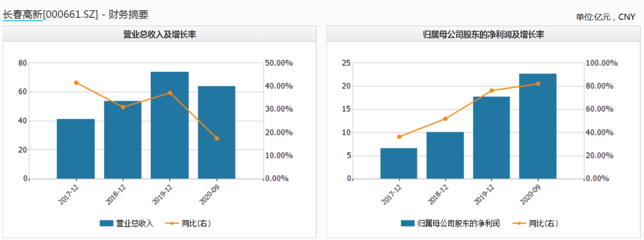Image resolution: width=644 pixels, height=240 pixels.
Task: Select the 2018-12 revenue bar
Action: [123, 140]
